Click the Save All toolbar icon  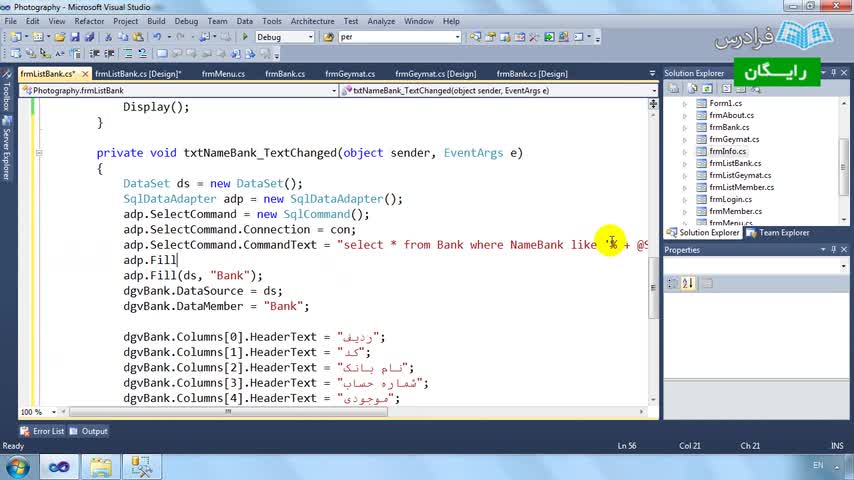(90, 37)
